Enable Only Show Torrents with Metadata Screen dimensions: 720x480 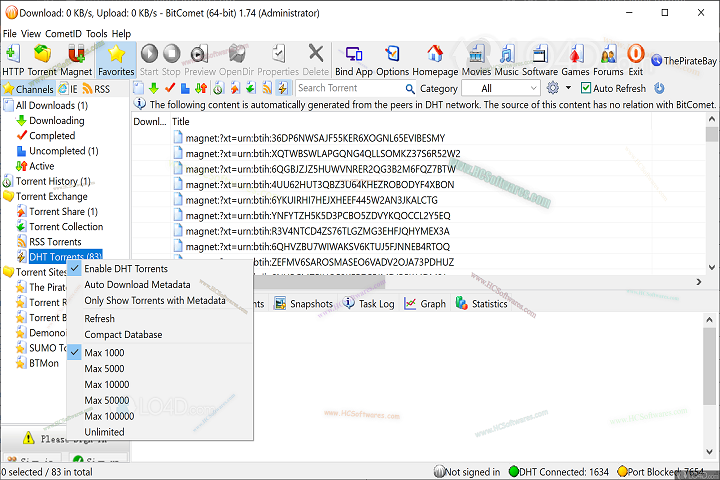click(160, 300)
